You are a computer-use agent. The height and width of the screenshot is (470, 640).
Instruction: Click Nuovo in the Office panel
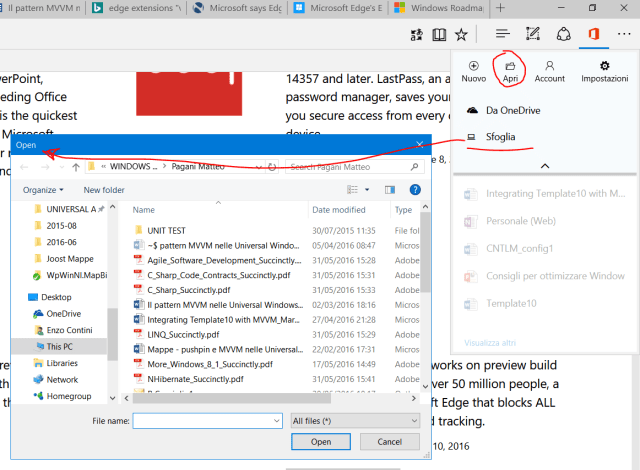pos(473,71)
